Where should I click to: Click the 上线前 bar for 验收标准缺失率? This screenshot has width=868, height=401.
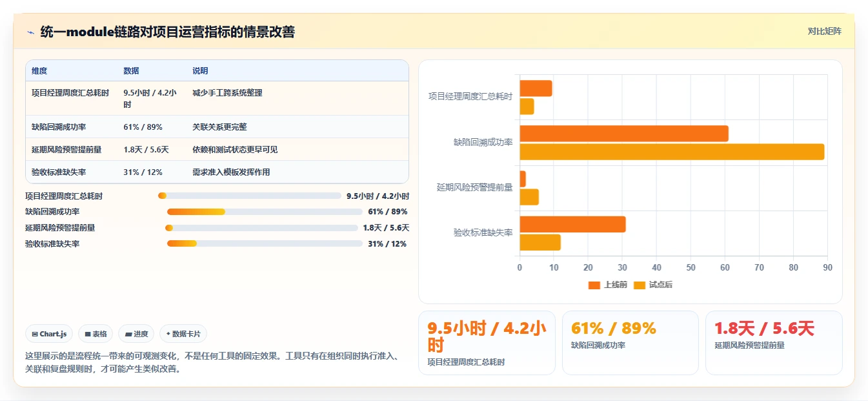pos(572,224)
